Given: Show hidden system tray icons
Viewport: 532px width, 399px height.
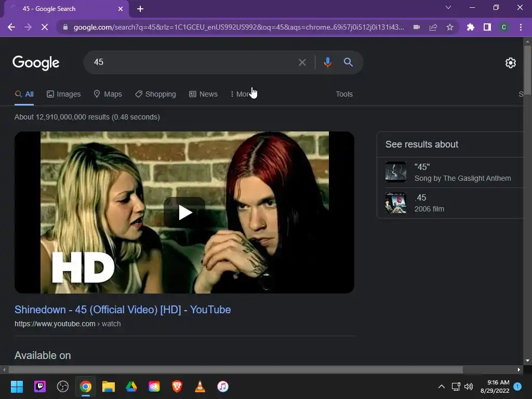Looking at the screenshot, I should click(442, 387).
